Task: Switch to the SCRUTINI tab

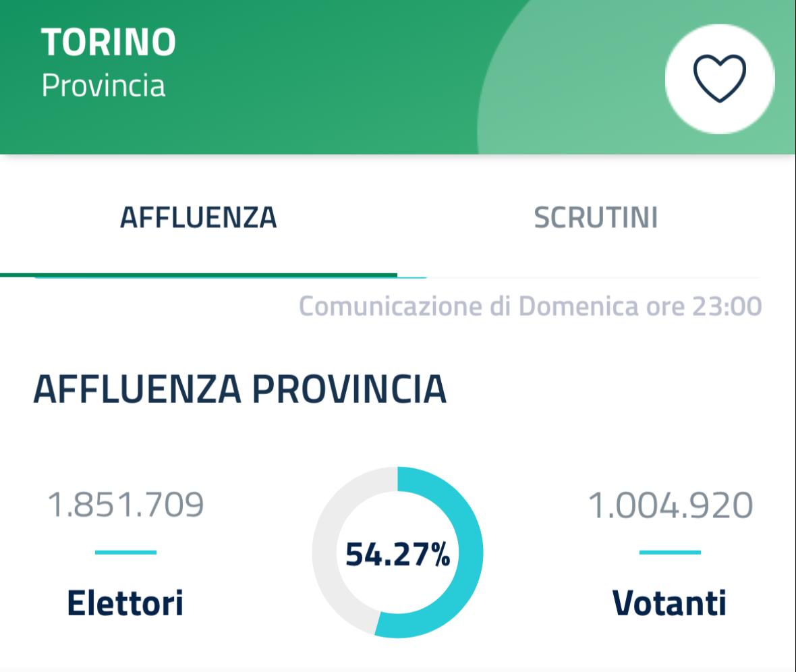Action: point(596,218)
